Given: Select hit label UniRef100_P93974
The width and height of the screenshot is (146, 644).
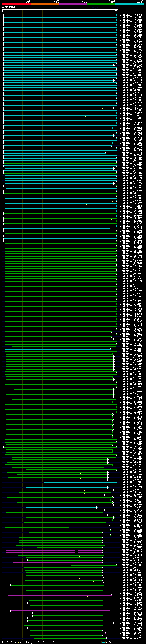Looking at the screenshot, I should coord(131,281).
